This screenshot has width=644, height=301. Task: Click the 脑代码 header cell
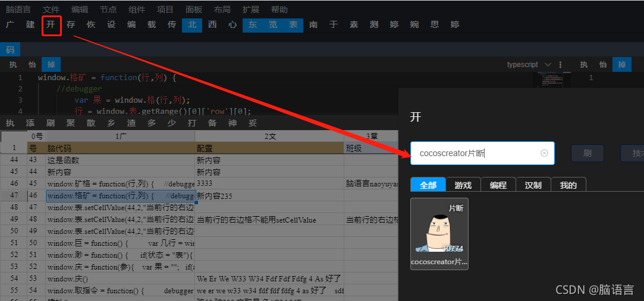(120, 148)
